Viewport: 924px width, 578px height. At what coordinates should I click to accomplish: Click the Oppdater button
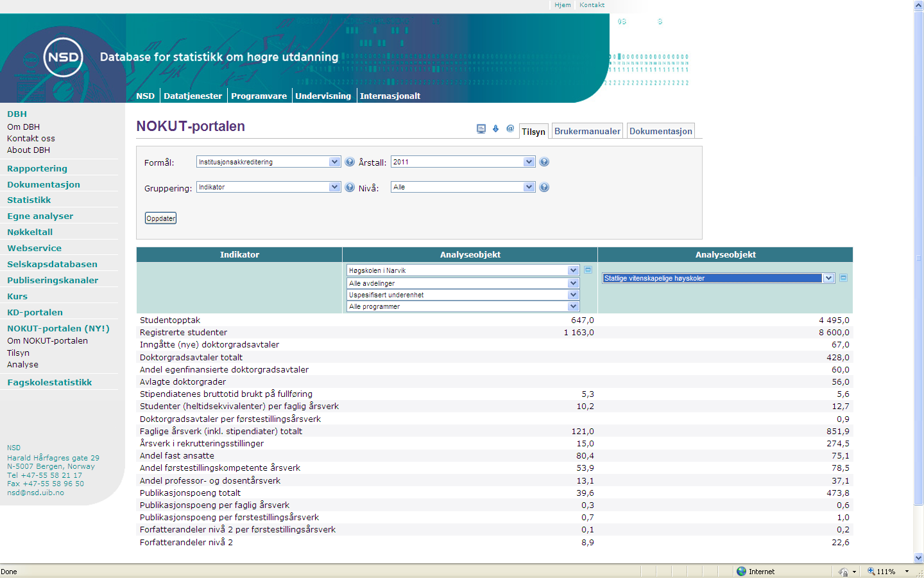tap(160, 218)
